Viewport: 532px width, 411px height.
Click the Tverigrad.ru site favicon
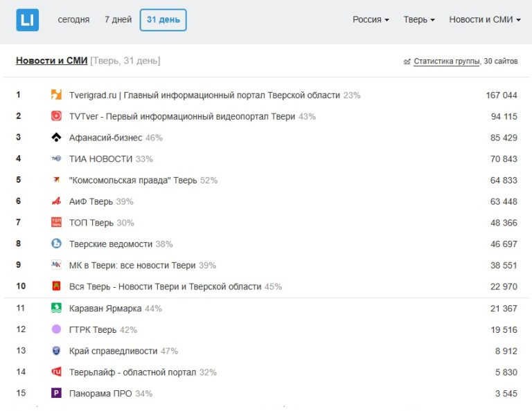[57, 95]
